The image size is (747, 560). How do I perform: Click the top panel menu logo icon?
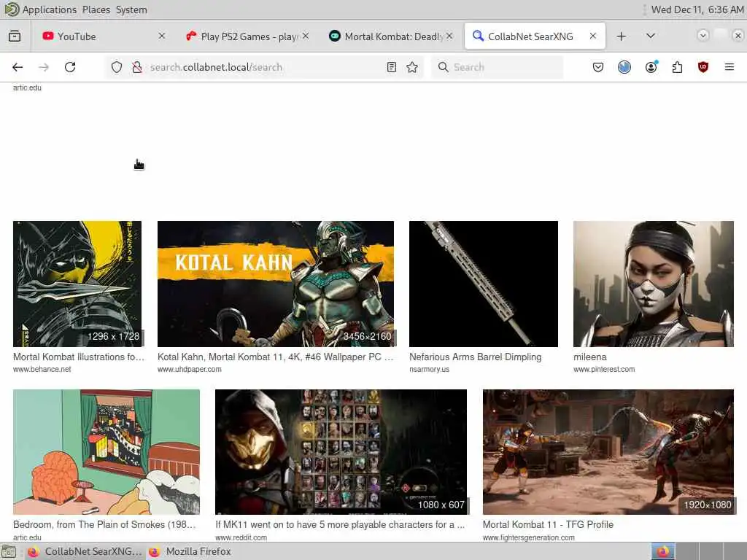(x=12, y=9)
